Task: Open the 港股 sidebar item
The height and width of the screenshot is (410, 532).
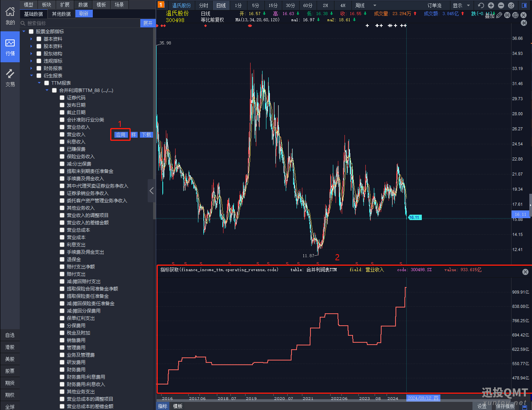Action: (10, 347)
